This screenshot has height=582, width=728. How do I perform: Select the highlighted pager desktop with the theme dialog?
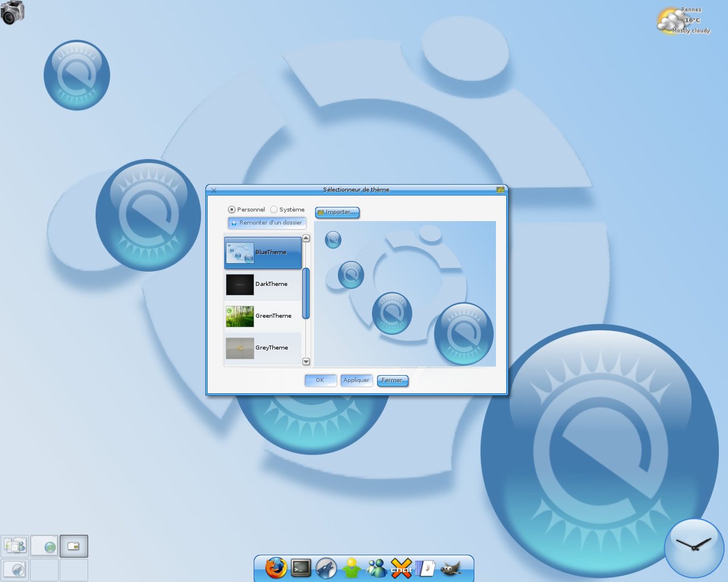pos(74,546)
